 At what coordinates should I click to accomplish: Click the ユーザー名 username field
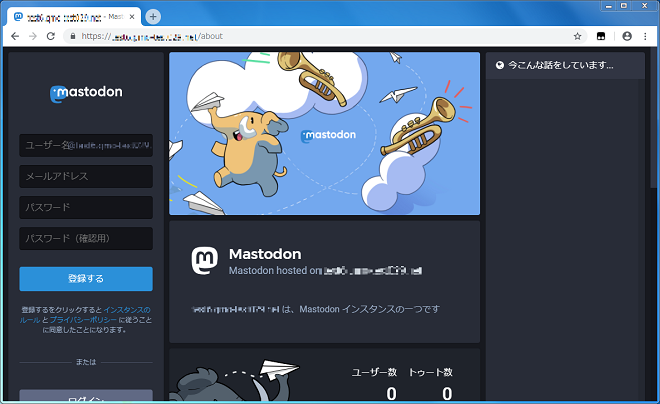86,146
